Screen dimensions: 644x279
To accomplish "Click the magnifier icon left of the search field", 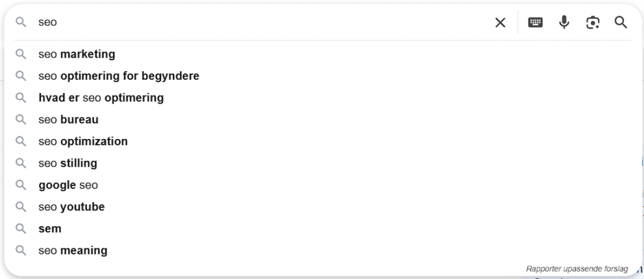I will coord(21,22).
